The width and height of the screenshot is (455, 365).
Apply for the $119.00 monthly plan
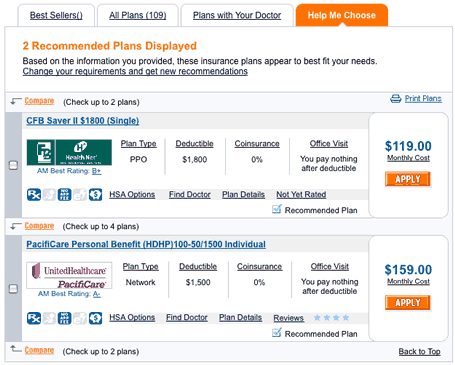408,179
